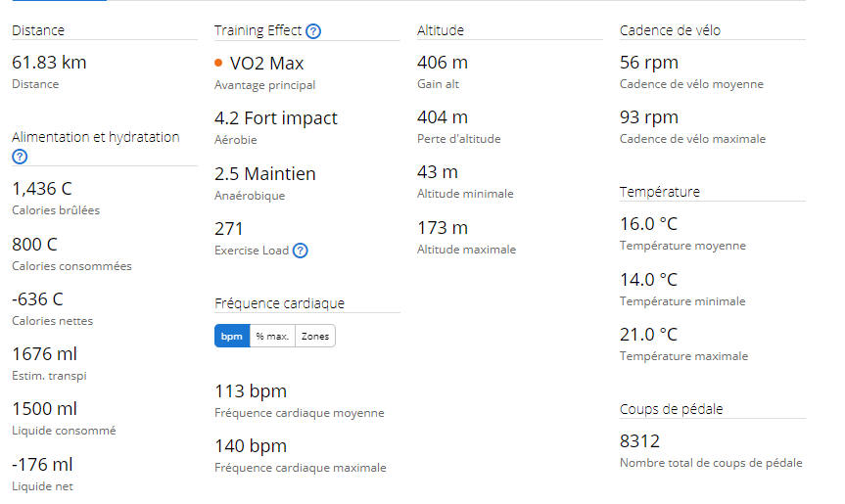Select the 61.83 km distance value
The height and width of the screenshot is (504, 845).
click(x=49, y=63)
